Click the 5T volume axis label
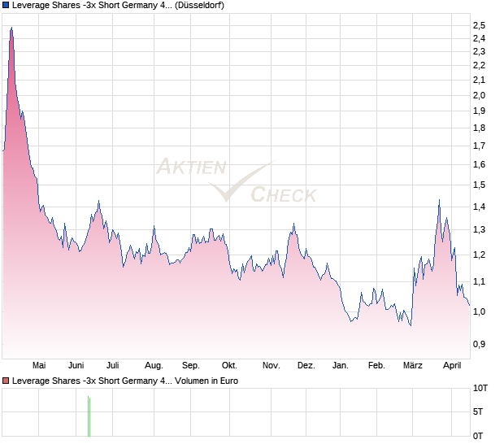This screenshot has height=444, width=504. [480, 412]
